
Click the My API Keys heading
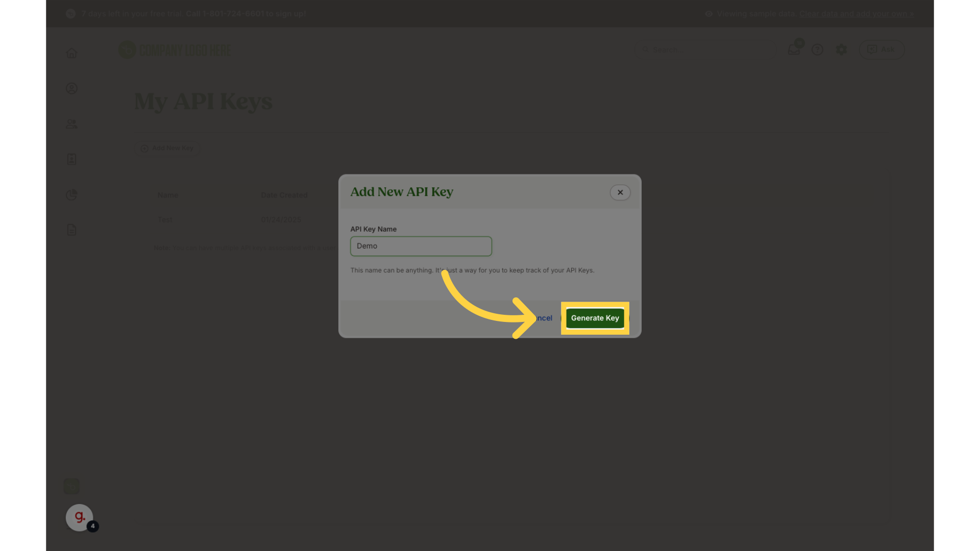point(203,101)
